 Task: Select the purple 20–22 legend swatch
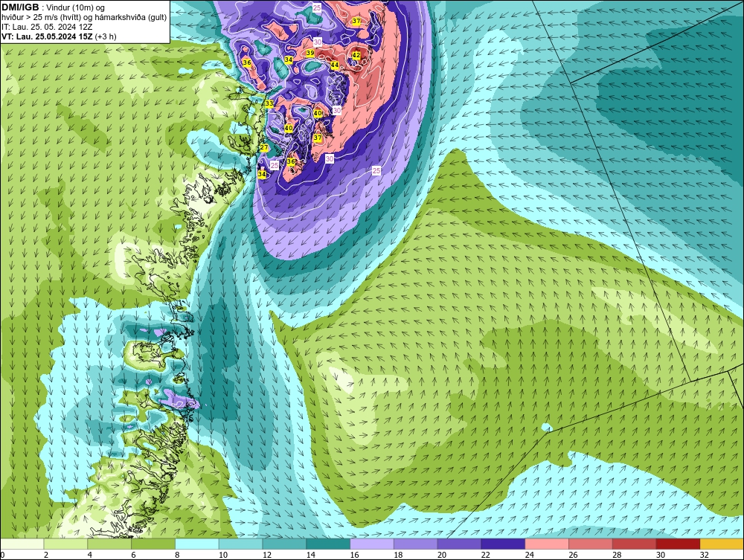459,544
